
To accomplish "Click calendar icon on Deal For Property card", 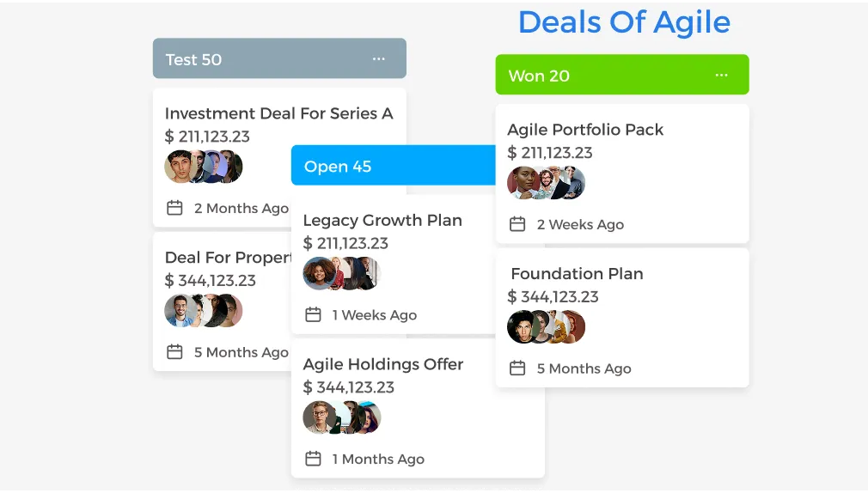I will (174, 352).
